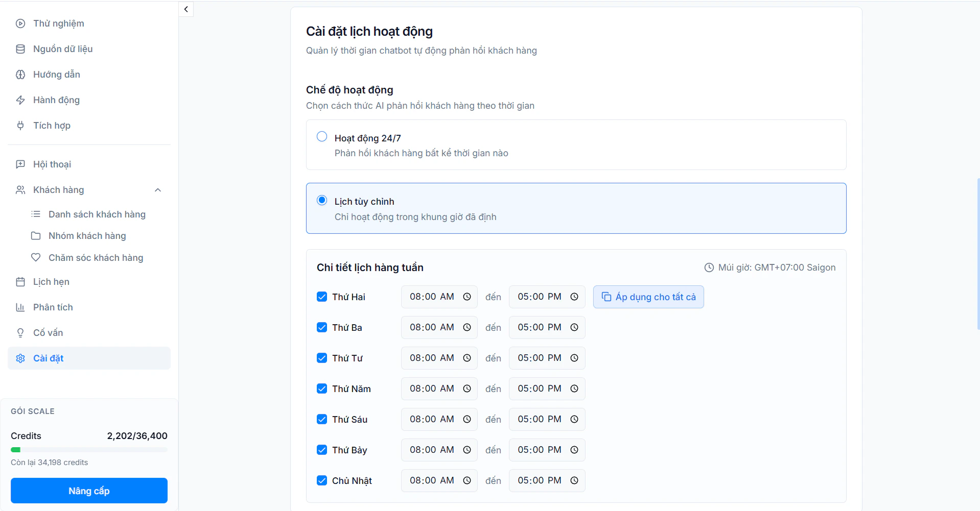Click Thứ Hai start time input 08:00 AM
The image size is (980, 511).
pyautogui.click(x=439, y=297)
